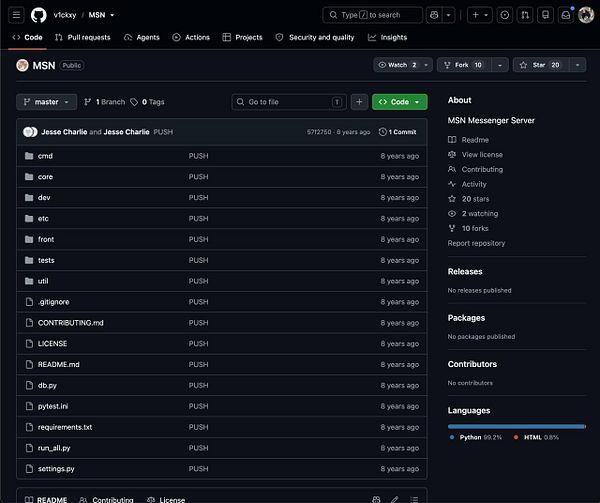Screen dimensions: 600x503
Task: Click the Python blue language dot
Action: pos(452,437)
